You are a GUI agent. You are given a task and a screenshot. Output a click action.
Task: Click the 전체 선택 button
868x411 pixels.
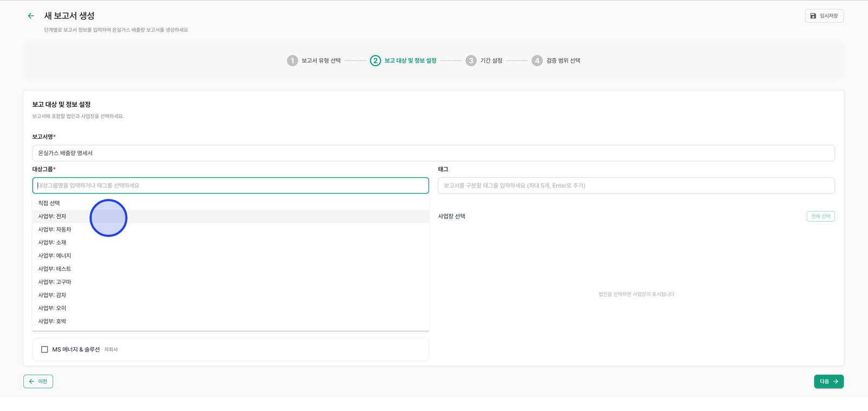821,216
